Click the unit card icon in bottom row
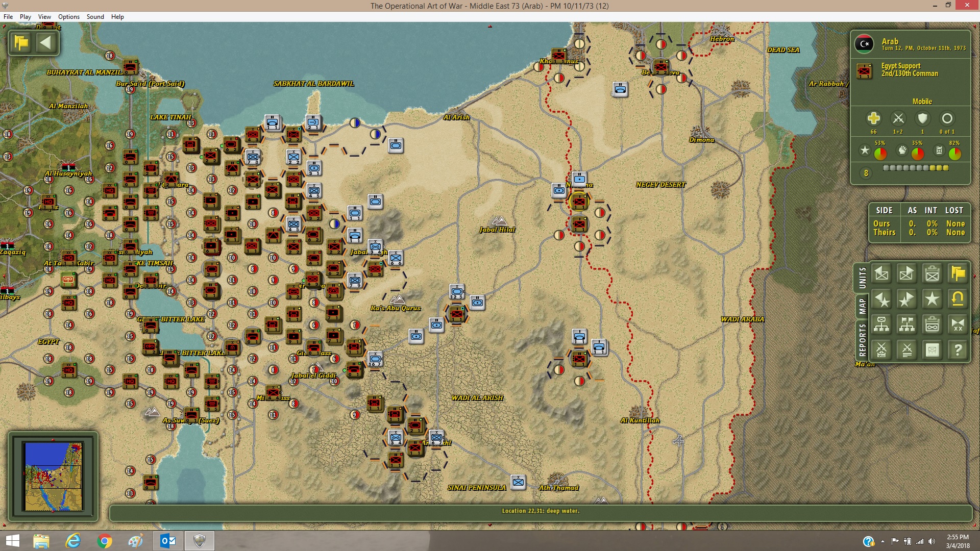 932,350
